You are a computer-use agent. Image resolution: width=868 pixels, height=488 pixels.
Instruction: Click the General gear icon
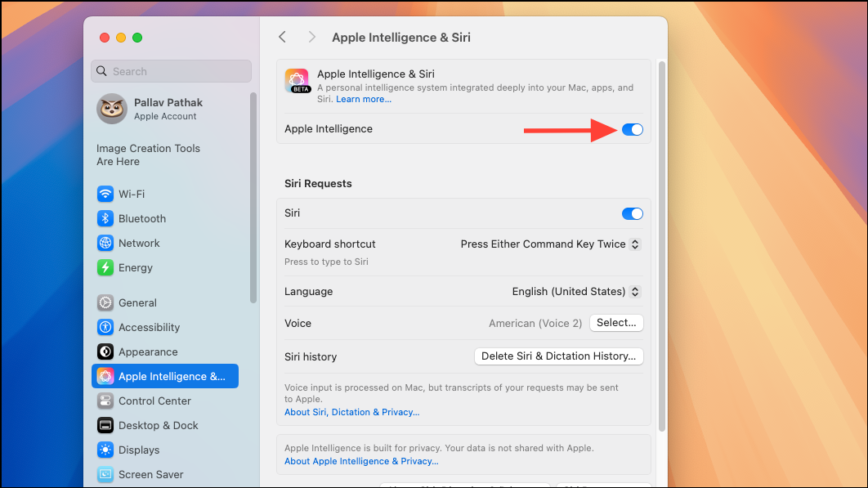point(105,302)
